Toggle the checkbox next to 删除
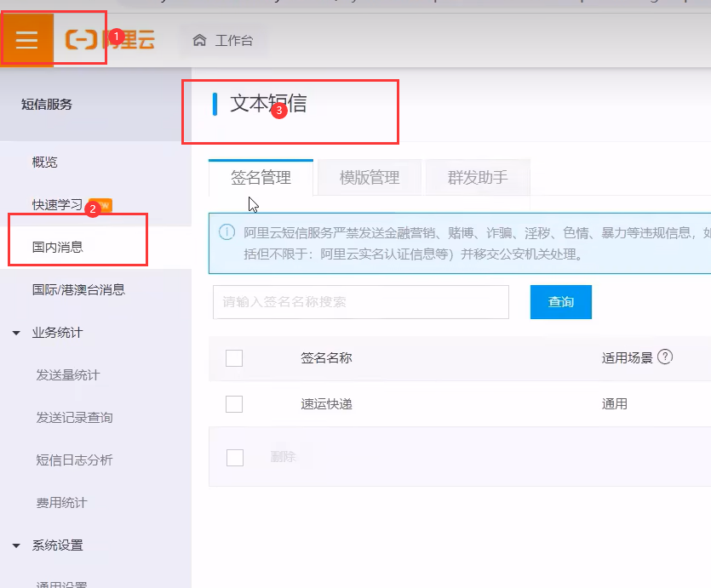This screenshot has height=588, width=711. click(x=235, y=458)
